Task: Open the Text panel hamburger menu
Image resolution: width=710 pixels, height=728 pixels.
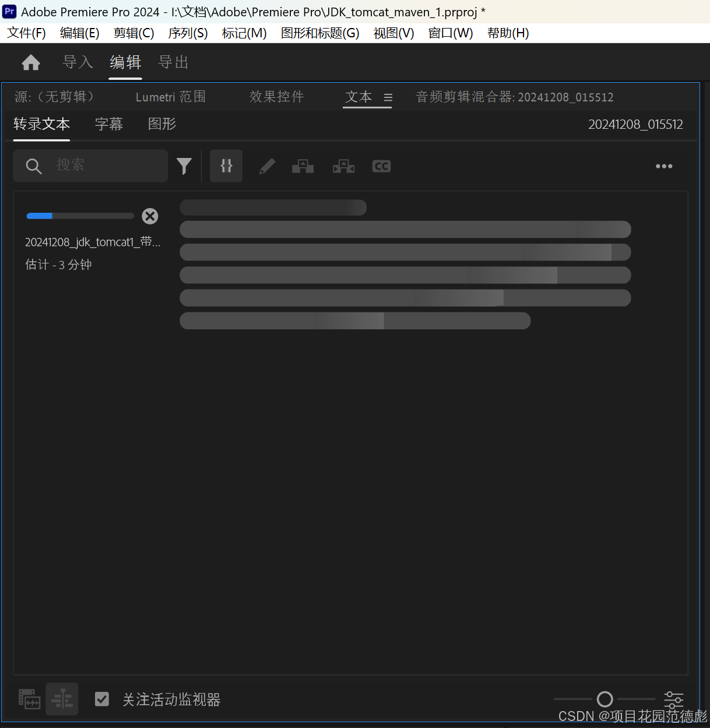Action: [x=388, y=97]
